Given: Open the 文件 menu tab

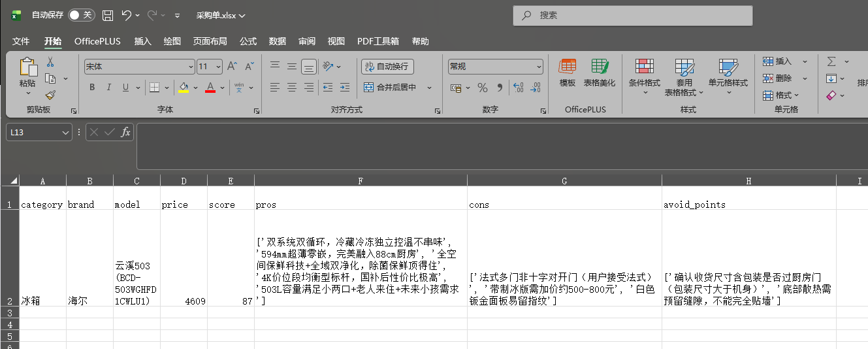Looking at the screenshot, I should [x=21, y=41].
